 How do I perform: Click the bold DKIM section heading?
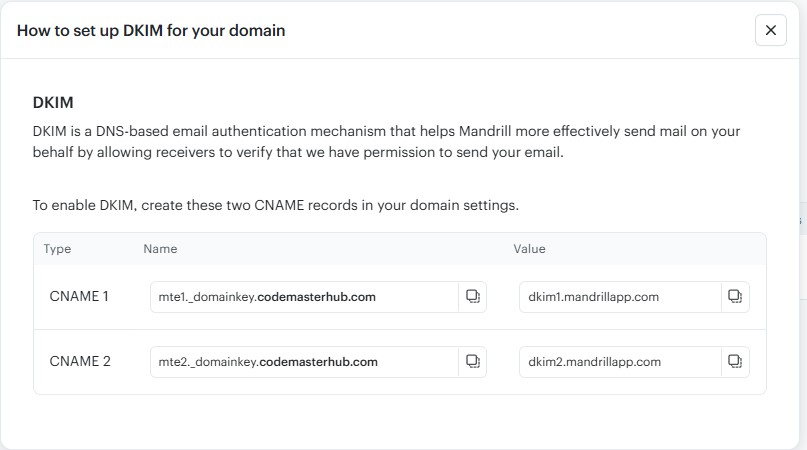point(54,103)
